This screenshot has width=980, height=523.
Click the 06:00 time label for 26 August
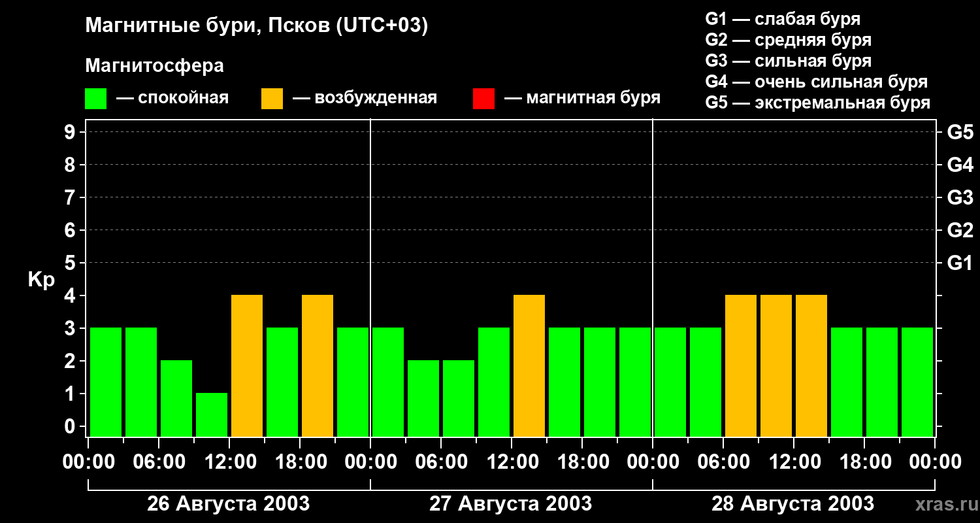pyautogui.click(x=159, y=462)
